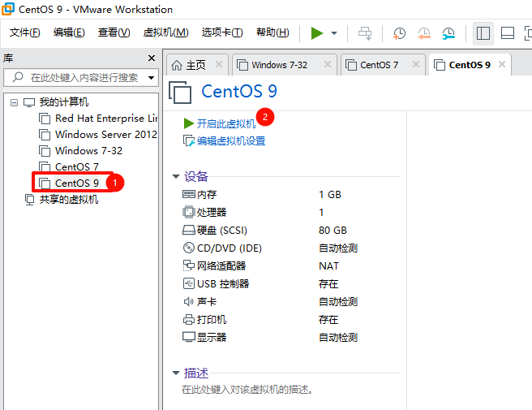Toggle the thumbnail bar view icon
532x410 pixels.
click(x=508, y=33)
